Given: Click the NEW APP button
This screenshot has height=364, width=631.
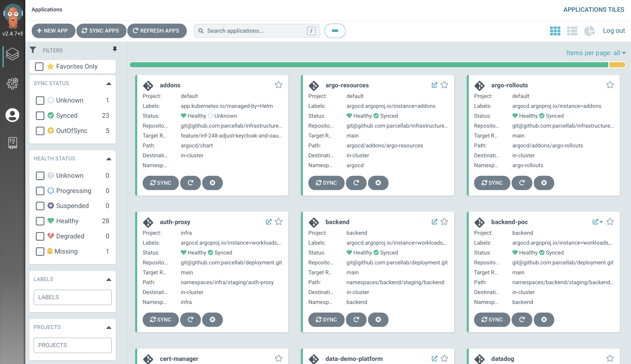Looking at the screenshot, I should pyautogui.click(x=53, y=31).
